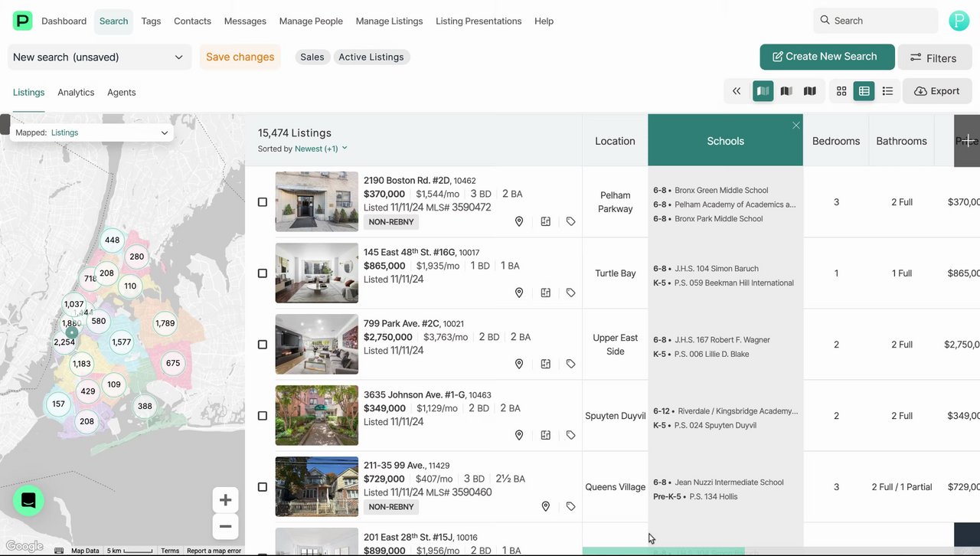Switch to the Agents tab

pyautogui.click(x=121, y=92)
